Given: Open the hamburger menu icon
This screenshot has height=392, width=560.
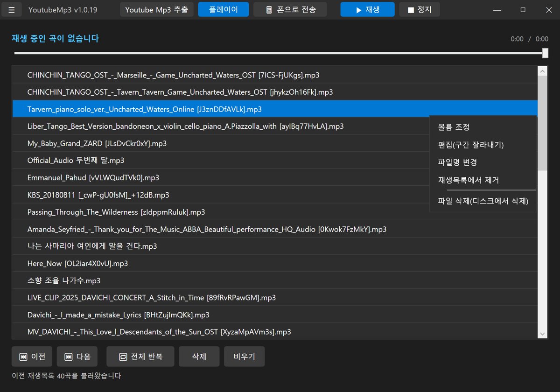Looking at the screenshot, I should (12, 9).
